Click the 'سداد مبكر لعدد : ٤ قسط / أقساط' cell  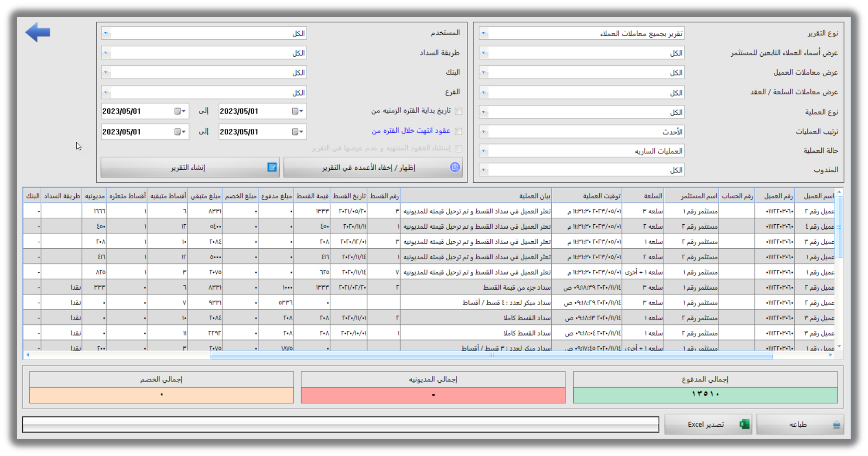coord(476,303)
